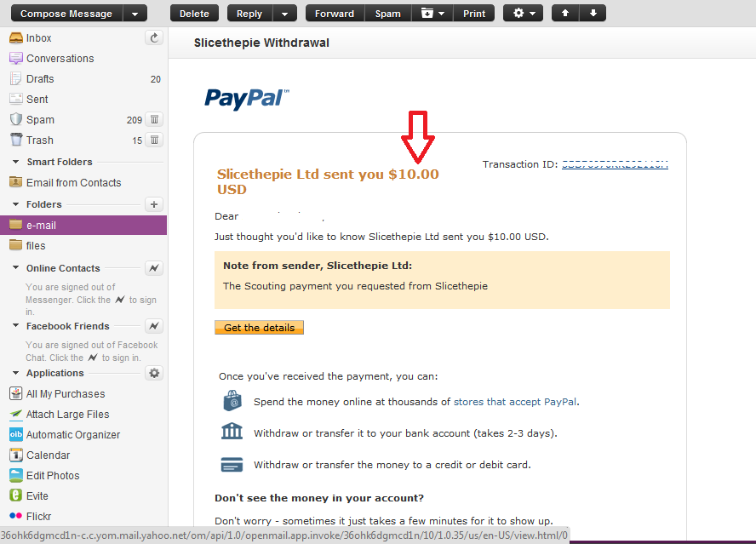Open the Spam folder
The image size is (756, 544).
40,119
